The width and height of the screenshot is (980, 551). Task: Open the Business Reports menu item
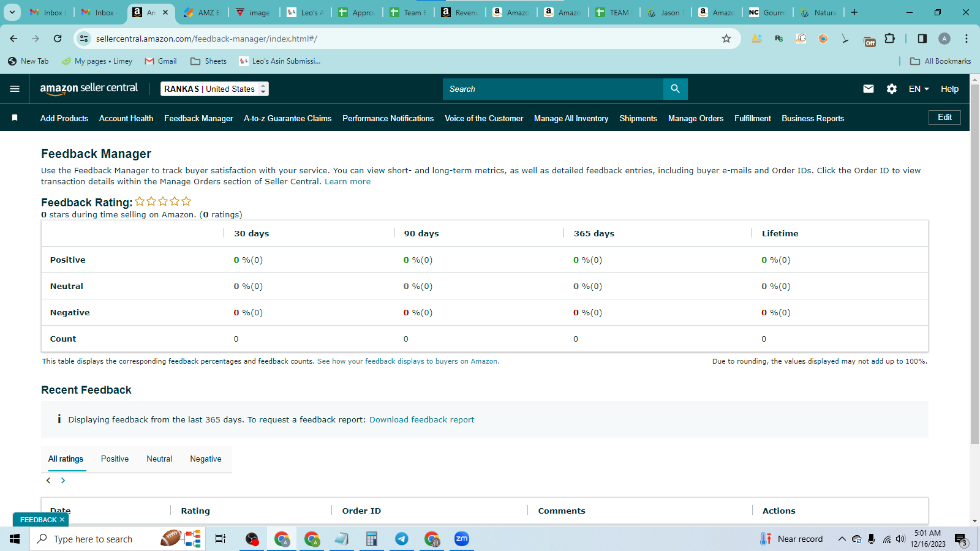813,118
